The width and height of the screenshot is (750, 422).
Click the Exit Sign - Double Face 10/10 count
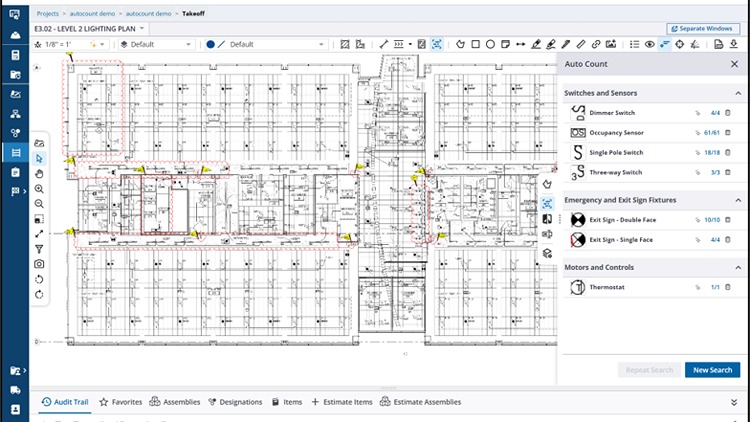712,220
